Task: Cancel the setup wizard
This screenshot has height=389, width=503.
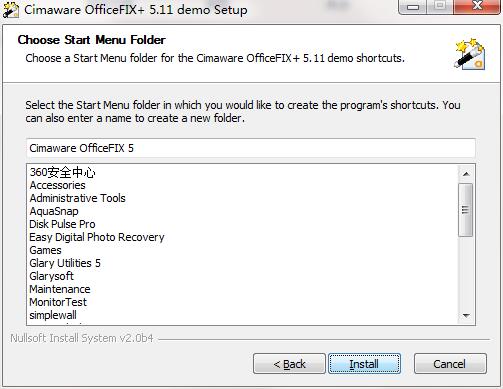Action: click(x=450, y=364)
